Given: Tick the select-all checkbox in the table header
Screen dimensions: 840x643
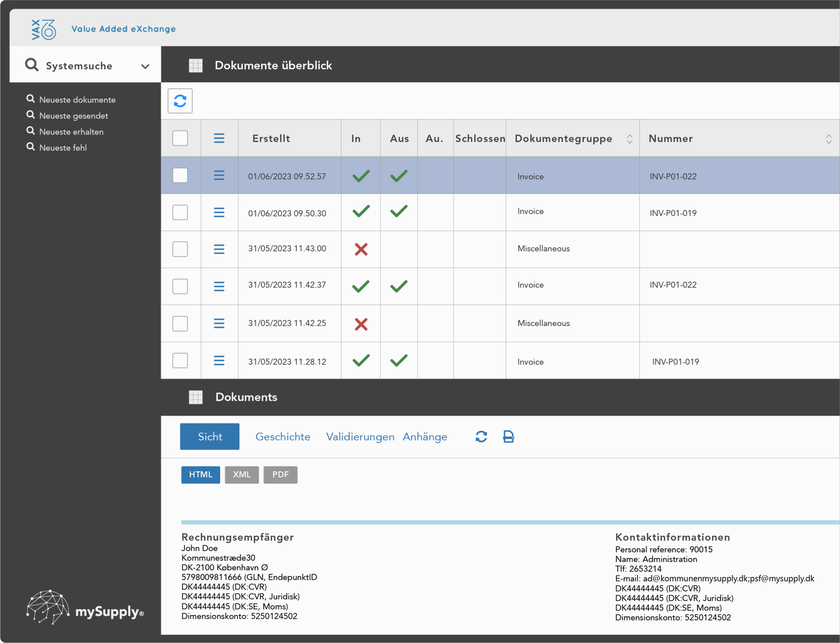Looking at the screenshot, I should 180,138.
